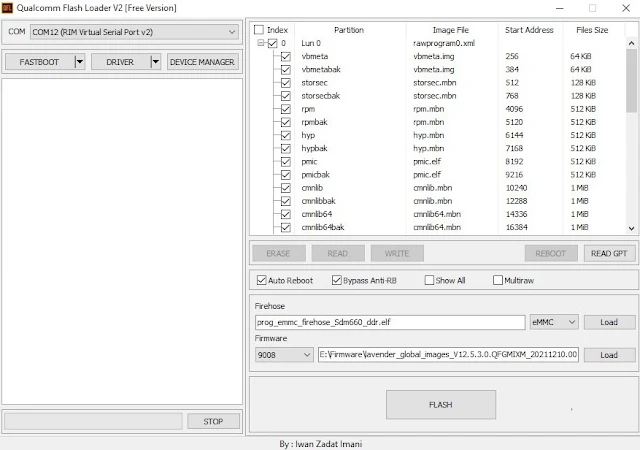Uncheck the cmnlib64 partition checkbox
The width and height of the screenshot is (640, 450).
tap(286, 214)
